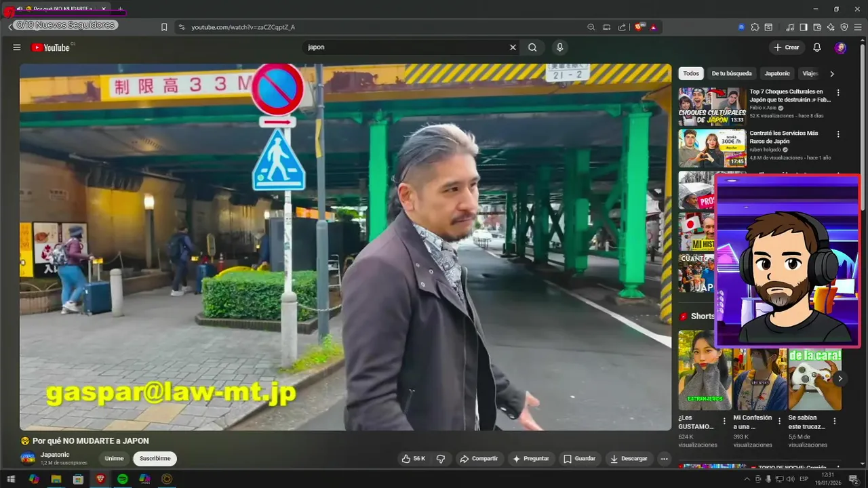The height and width of the screenshot is (488, 868).
Task: Open 'Contraté los Servicios Más Raros' video title
Action: tap(783, 137)
